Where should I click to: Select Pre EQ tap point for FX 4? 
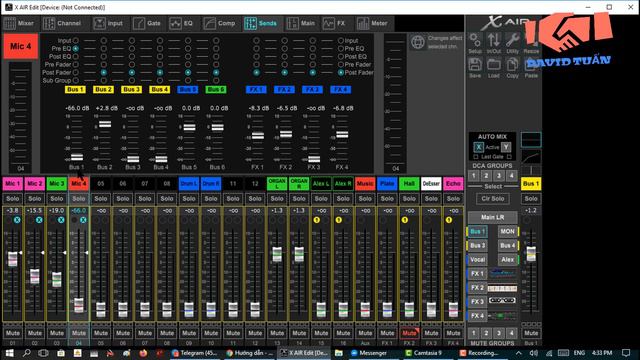(x=340, y=48)
